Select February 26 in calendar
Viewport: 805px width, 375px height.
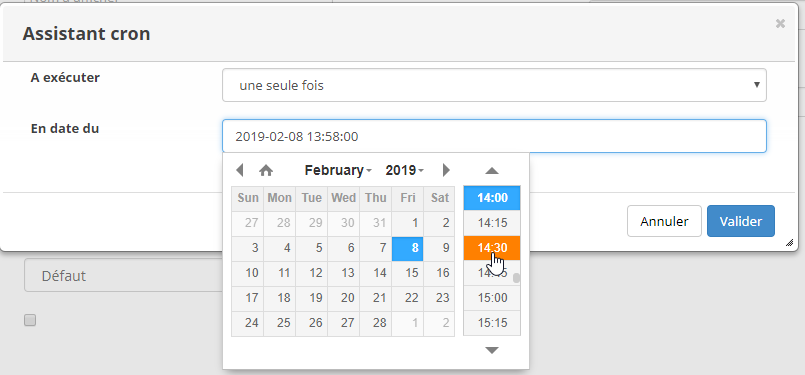(x=312, y=324)
